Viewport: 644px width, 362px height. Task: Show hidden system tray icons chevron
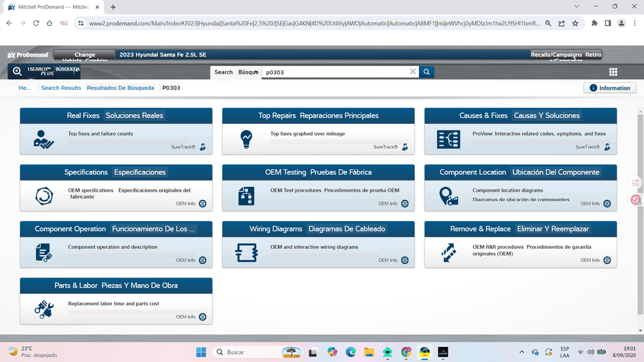(x=521, y=352)
